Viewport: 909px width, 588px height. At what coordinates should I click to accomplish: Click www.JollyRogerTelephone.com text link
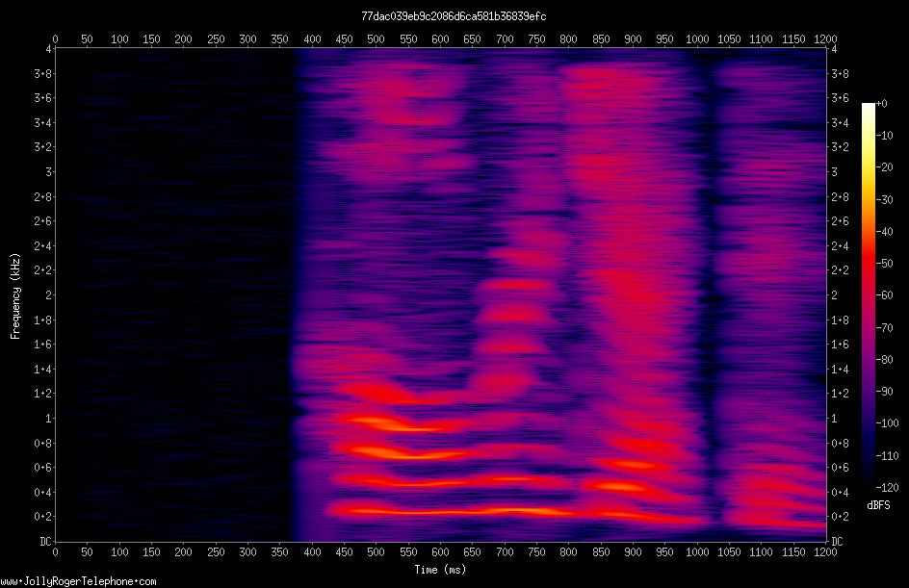point(78,581)
